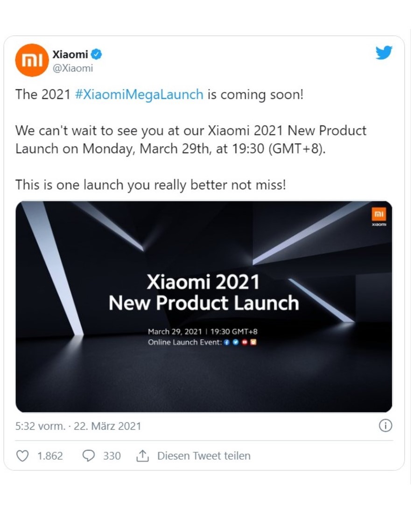Screen dimensions: 414x532
Task: Click the YouTube icon in the banner
Action: [x=244, y=342]
